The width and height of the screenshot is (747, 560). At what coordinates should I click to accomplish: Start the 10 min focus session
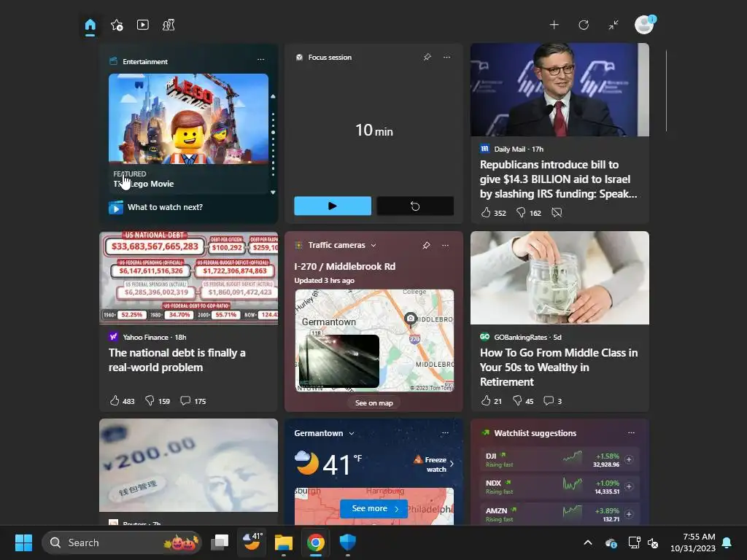click(x=333, y=206)
